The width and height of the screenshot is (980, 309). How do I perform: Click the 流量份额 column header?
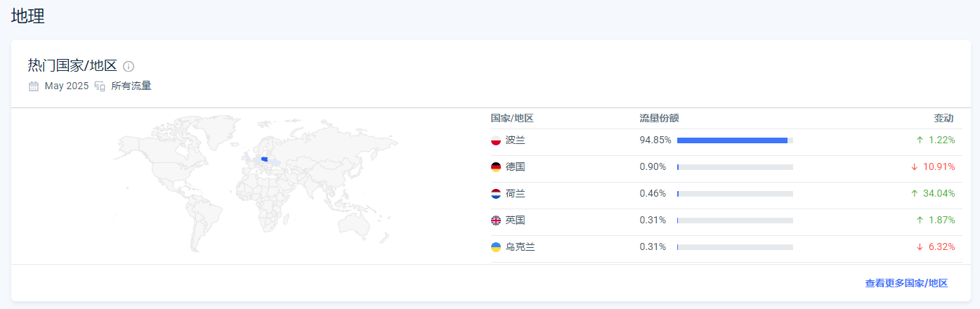(x=659, y=118)
